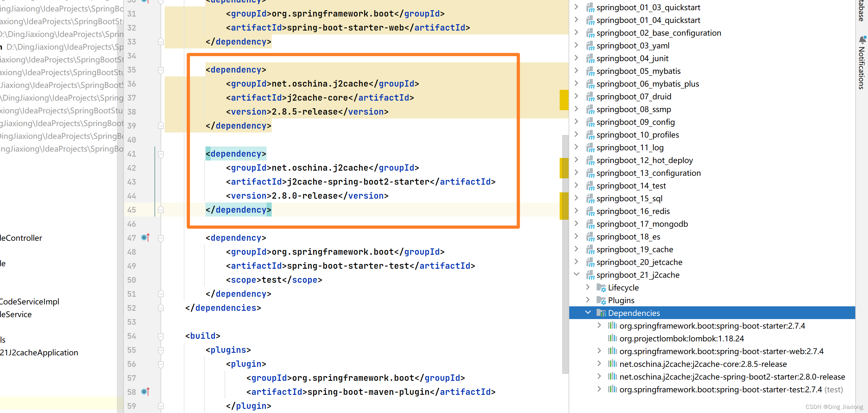This screenshot has width=868, height=413.
Task: Select springboot_20_jetcache in the Maven panel
Action: [x=639, y=262]
